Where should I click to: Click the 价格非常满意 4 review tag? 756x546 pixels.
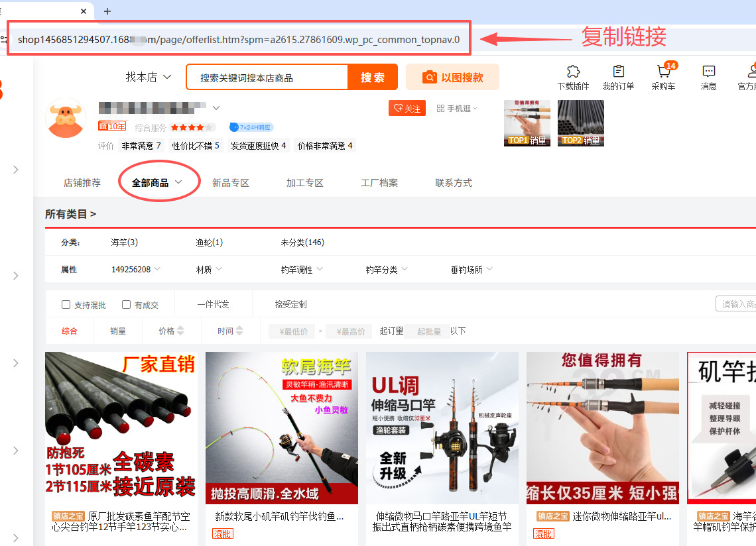click(x=325, y=146)
